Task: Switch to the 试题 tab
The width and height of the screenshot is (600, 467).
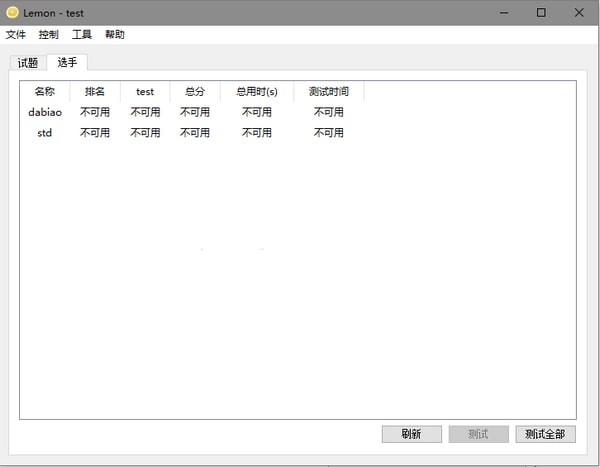Action: tap(28, 63)
